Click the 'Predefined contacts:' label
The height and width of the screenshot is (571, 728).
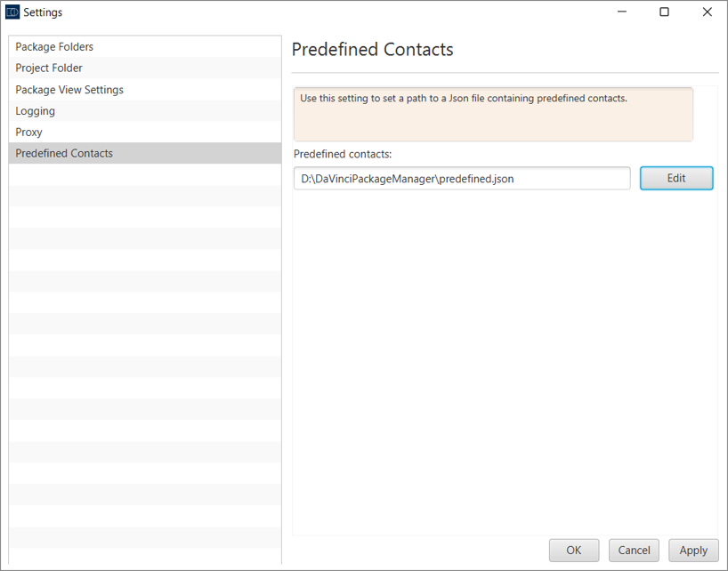[343, 154]
